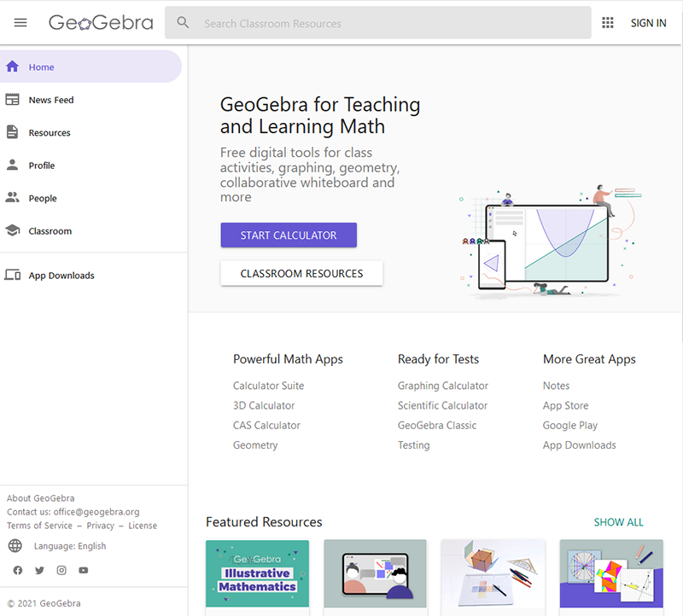Click the GeoGebra apps grid icon

pyautogui.click(x=608, y=22)
